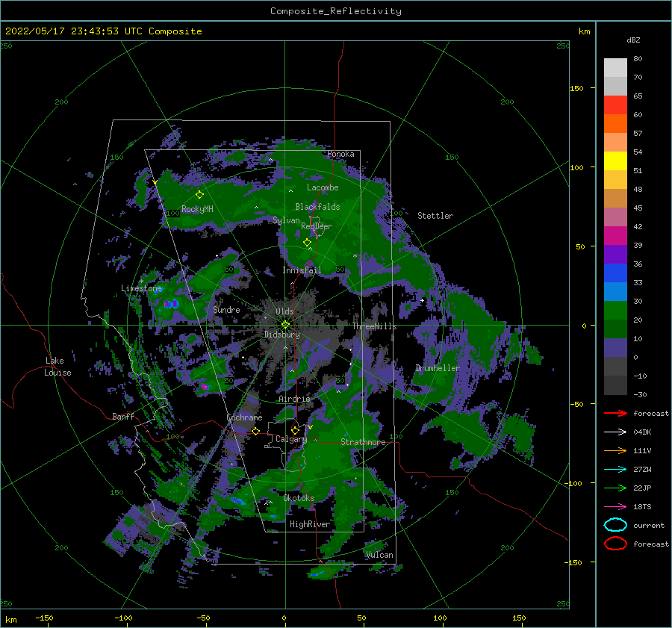Click the red forecast ellipse symbol
672x628 pixels.
[615, 544]
